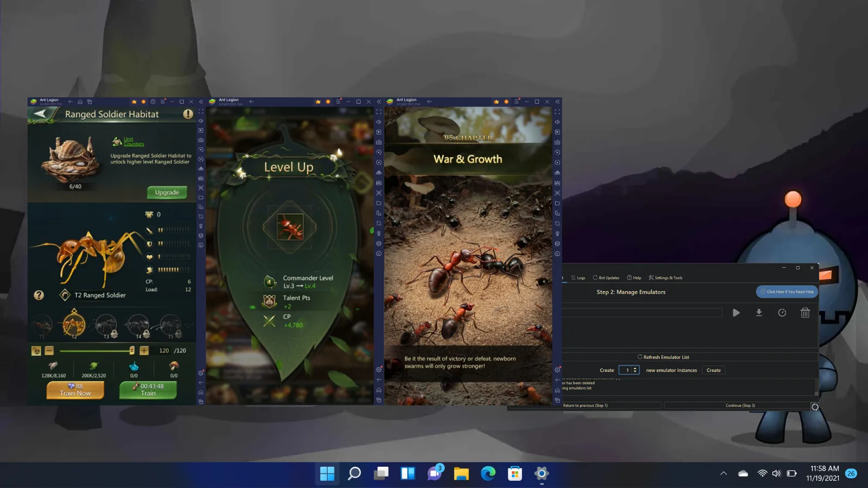Viewport: 868px width, 488px height.
Task: Click the circular refresh icon at bot window corner
Action: 815,407
